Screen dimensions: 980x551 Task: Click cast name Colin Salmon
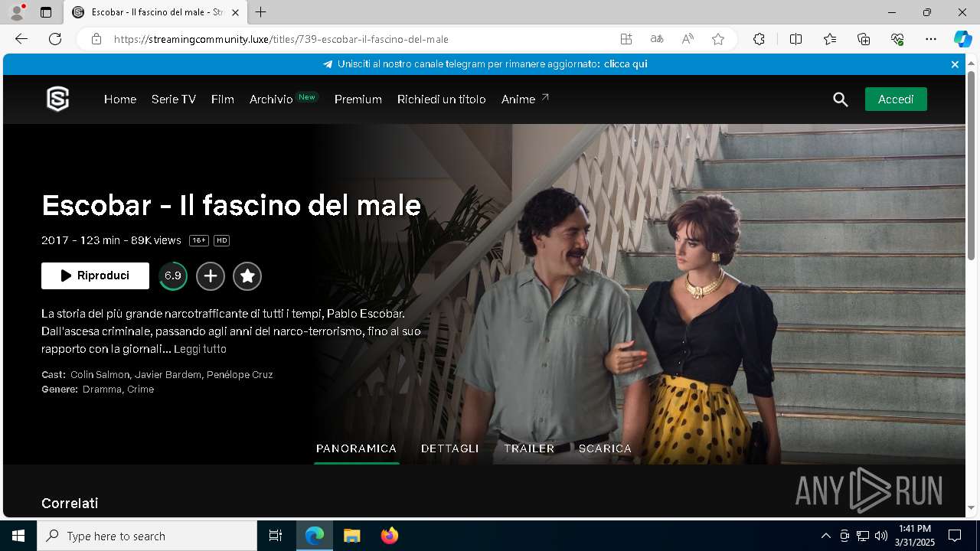coord(100,375)
